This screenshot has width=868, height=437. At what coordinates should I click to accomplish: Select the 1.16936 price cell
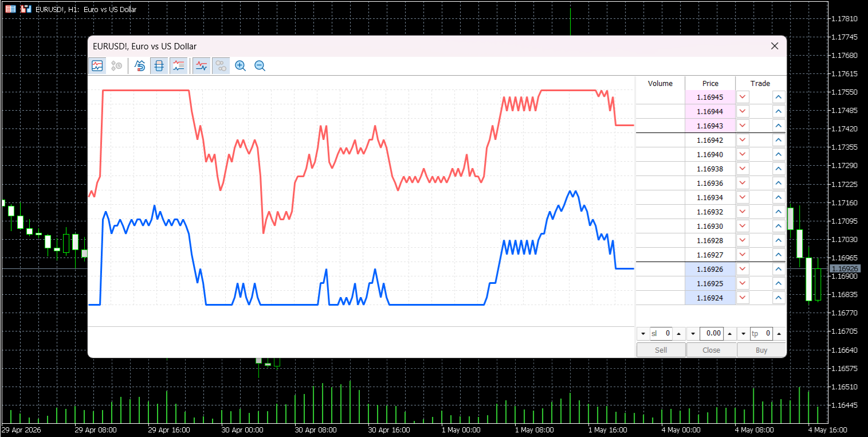click(710, 183)
